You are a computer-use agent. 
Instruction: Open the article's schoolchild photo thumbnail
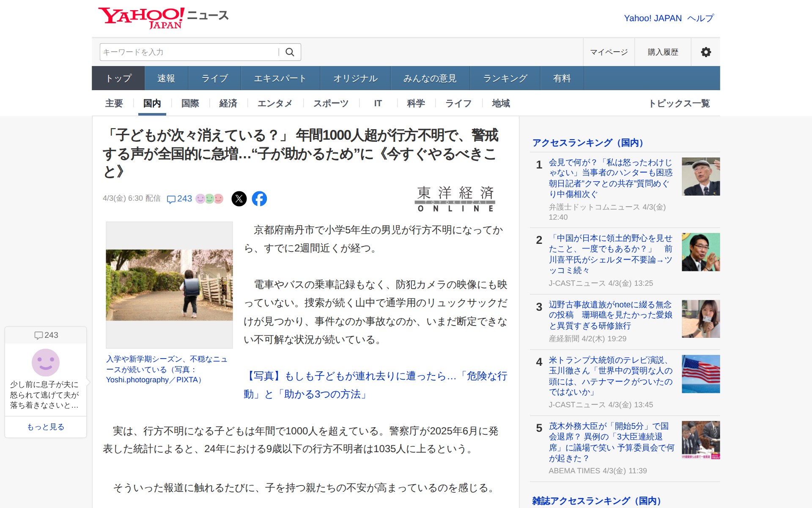pyautogui.click(x=169, y=284)
